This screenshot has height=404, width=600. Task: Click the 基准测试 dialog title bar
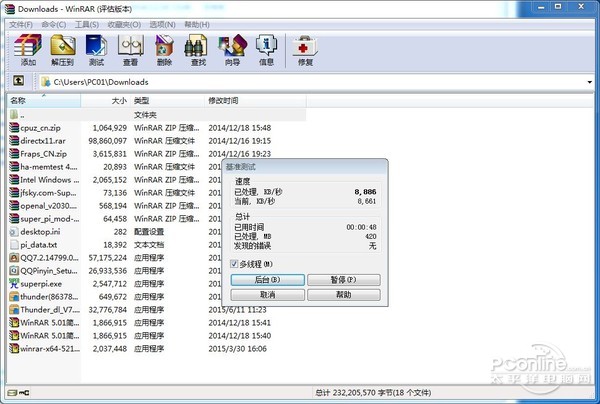coord(305,167)
